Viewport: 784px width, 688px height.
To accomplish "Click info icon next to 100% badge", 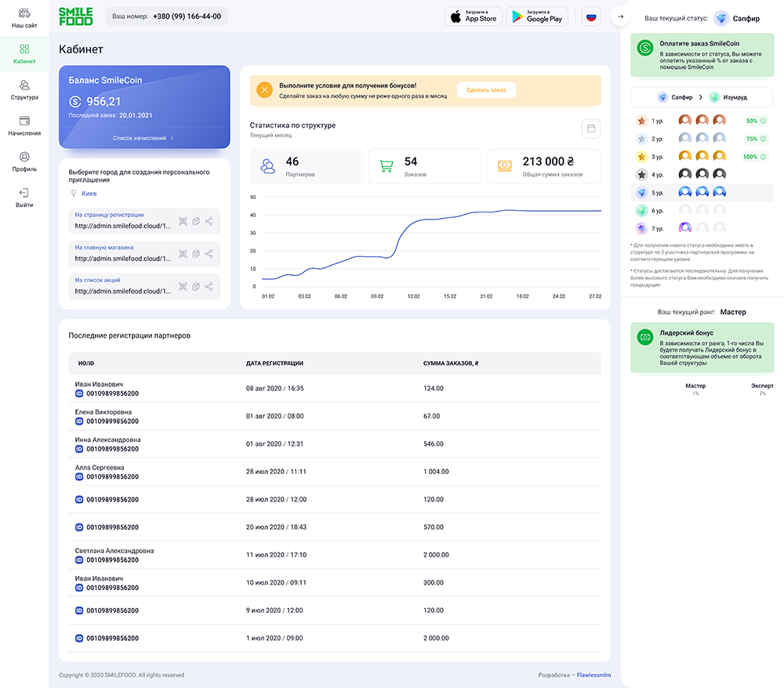I will [764, 157].
